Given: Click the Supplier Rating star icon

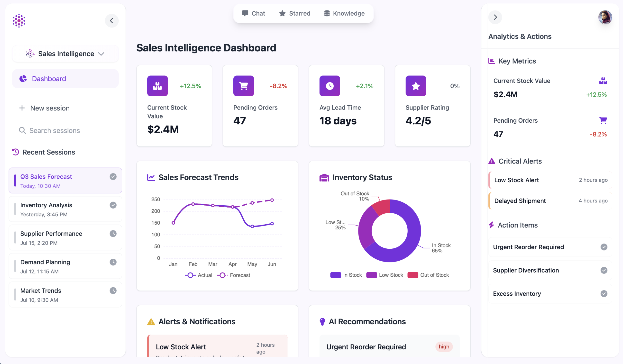Looking at the screenshot, I should click(x=416, y=86).
